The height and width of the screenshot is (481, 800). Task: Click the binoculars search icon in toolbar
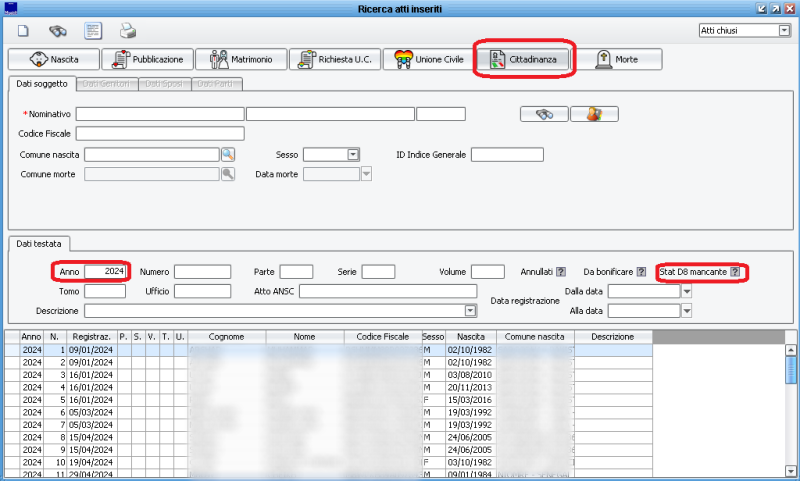58,30
